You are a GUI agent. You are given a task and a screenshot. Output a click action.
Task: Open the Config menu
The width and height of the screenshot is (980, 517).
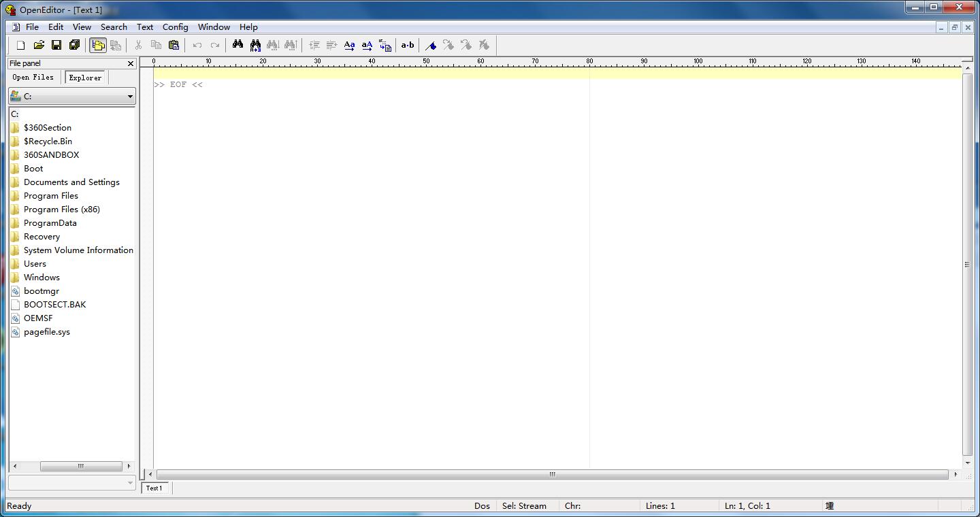175,27
